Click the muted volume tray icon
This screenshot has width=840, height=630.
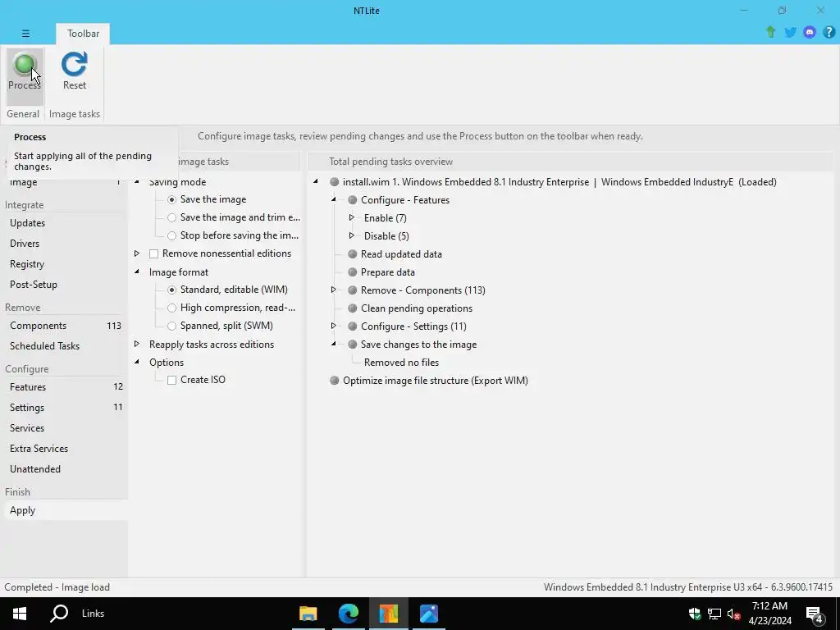(733, 614)
